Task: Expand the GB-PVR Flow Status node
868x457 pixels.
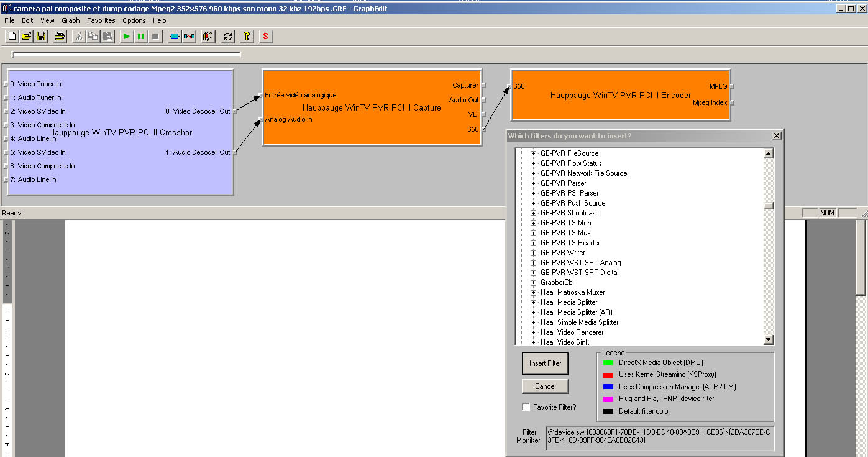Action: (533, 163)
